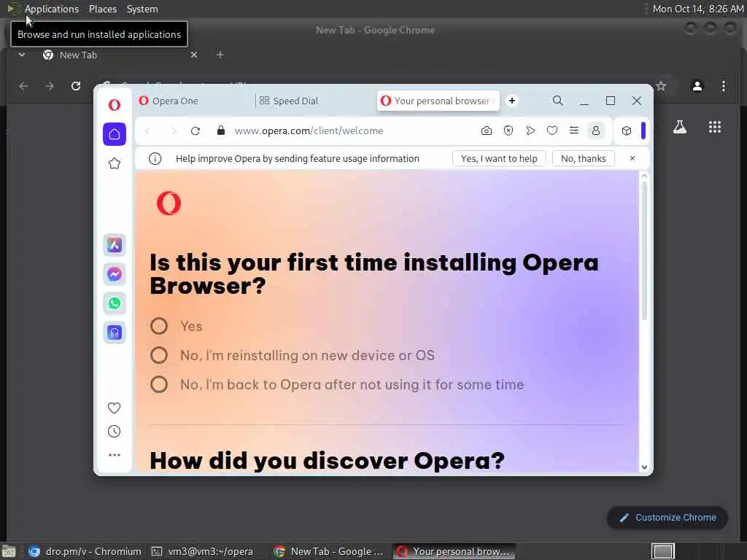Go forward in Opera navigation
The height and width of the screenshot is (560, 747).
174,131
